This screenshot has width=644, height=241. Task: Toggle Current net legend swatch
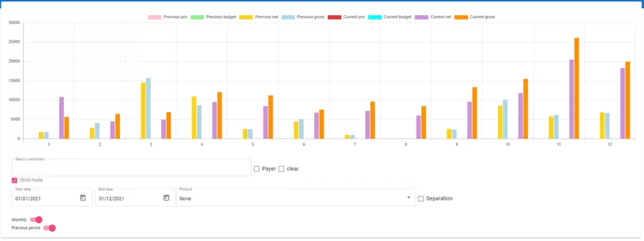pos(422,17)
